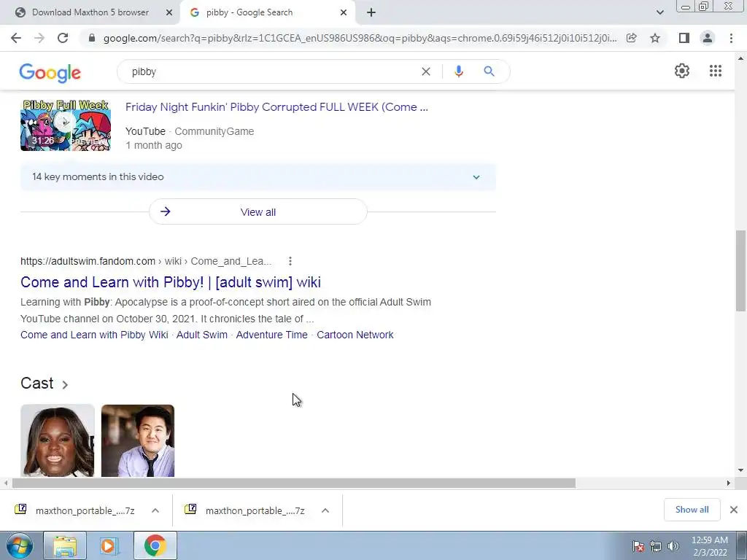Open options for first maxthon_portable download
Viewport: 747px width, 560px height.
155,510
